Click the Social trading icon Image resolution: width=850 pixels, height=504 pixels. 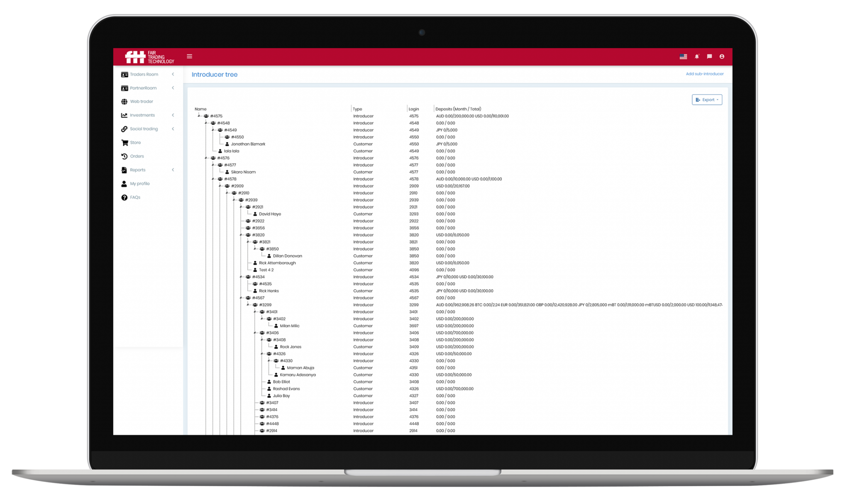[x=124, y=129]
